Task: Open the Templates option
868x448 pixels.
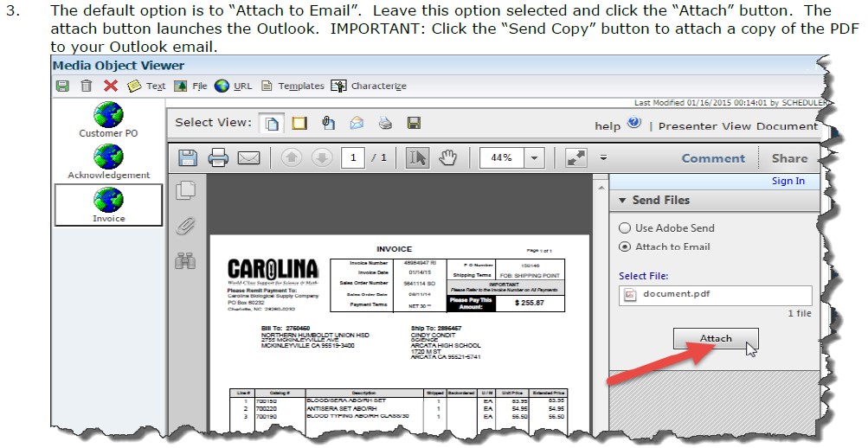Action: point(293,86)
